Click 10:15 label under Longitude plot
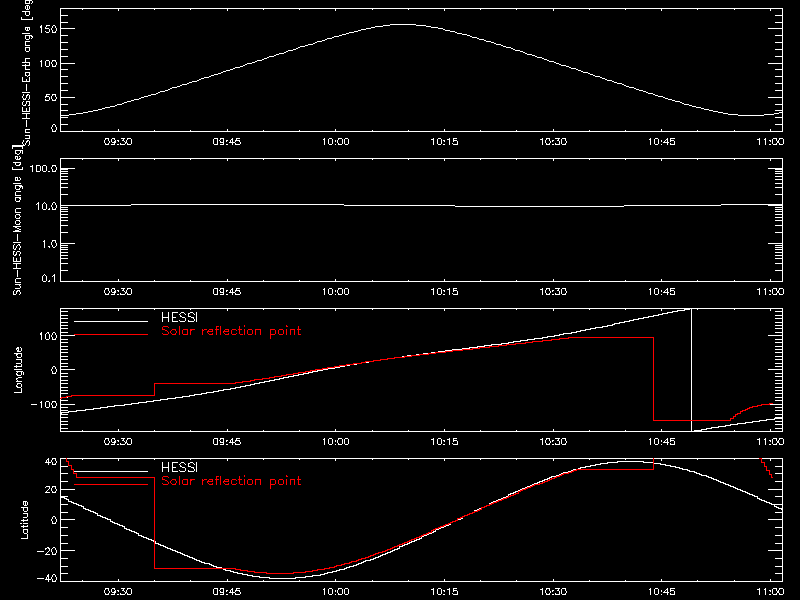 (444, 441)
